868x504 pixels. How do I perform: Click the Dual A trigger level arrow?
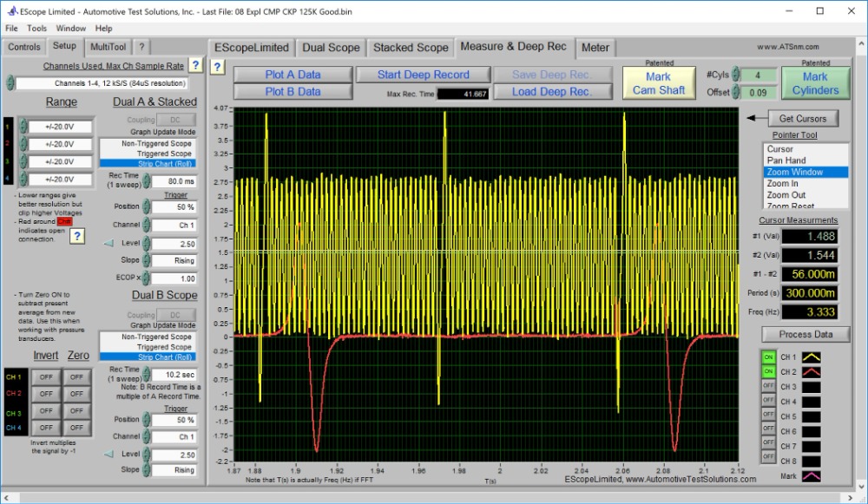click(108, 244)
